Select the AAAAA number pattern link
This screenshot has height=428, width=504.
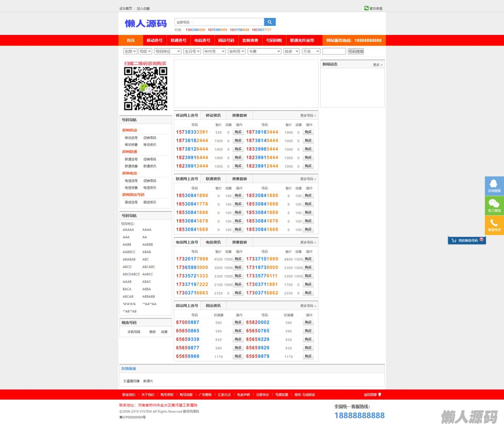128,230
